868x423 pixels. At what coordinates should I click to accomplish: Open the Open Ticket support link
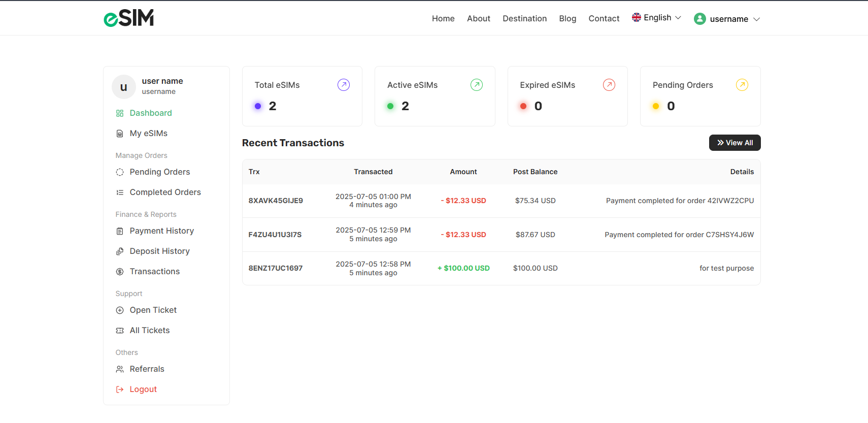tap(153, 310)
